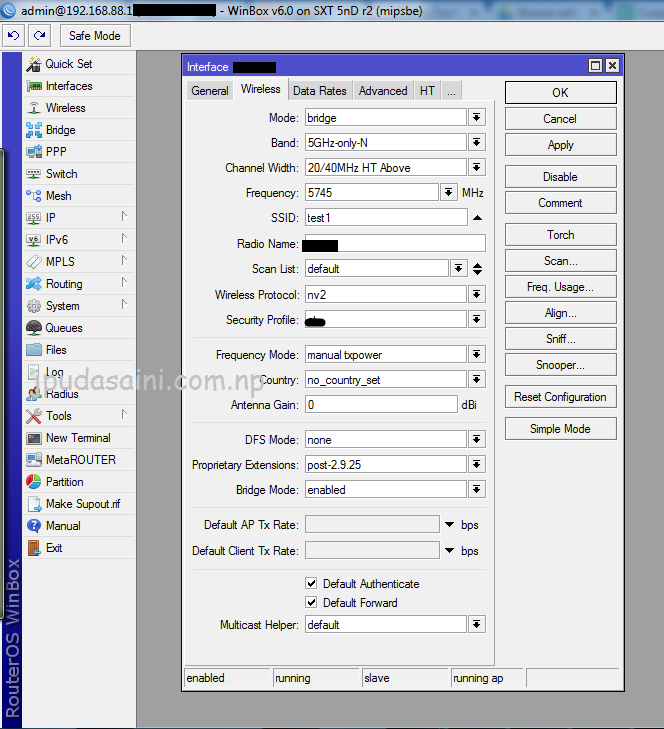664x729 pixels.
Task: Collapse the SSID field arrow
Action: (x=477, y=218)
